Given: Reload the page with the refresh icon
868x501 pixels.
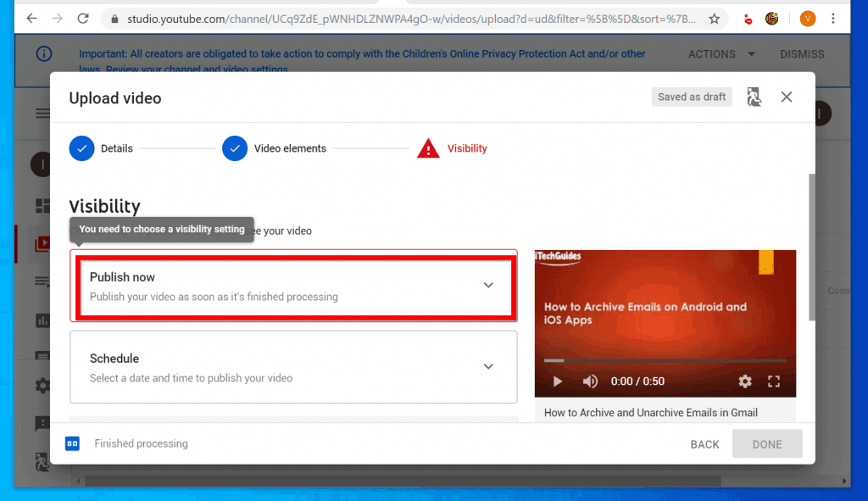Looking at the screenshot, I should (83, 19).
